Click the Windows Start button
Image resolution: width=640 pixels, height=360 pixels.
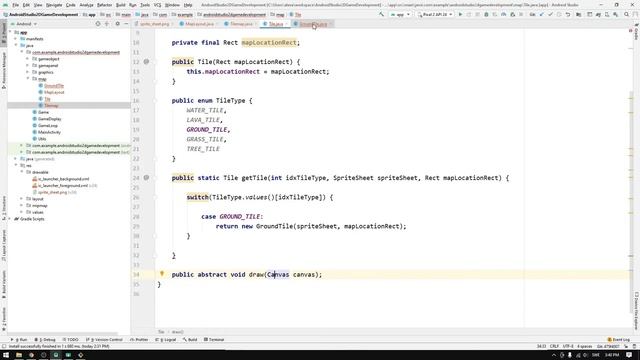coord(6,355)
